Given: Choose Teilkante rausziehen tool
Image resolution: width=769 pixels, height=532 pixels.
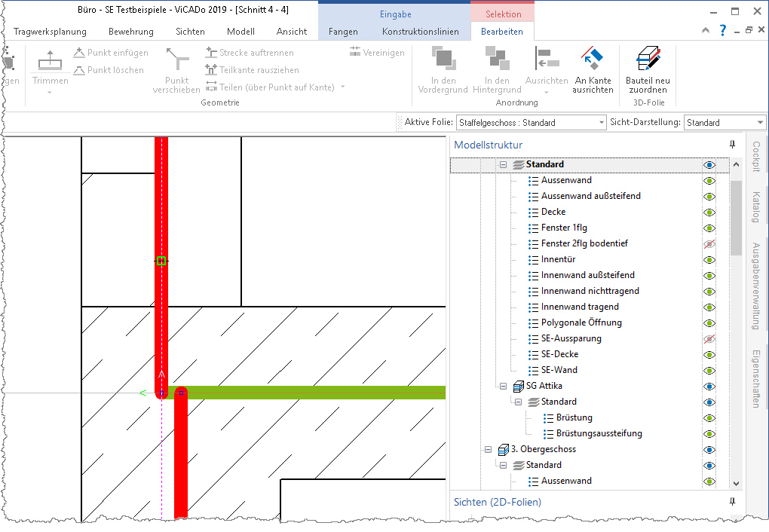Looking at the screenshot, I should (x=252, y=70).
